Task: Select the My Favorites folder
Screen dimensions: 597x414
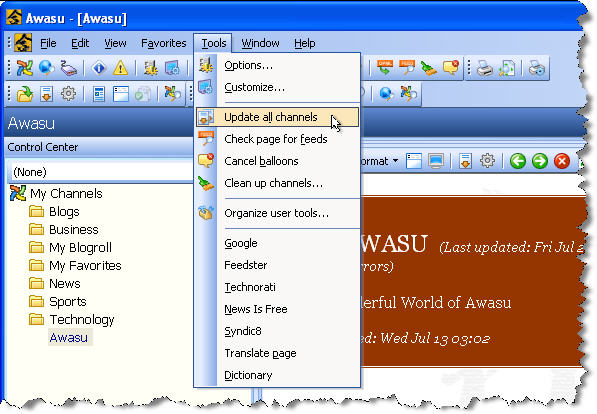Action: tap(85, 266)
